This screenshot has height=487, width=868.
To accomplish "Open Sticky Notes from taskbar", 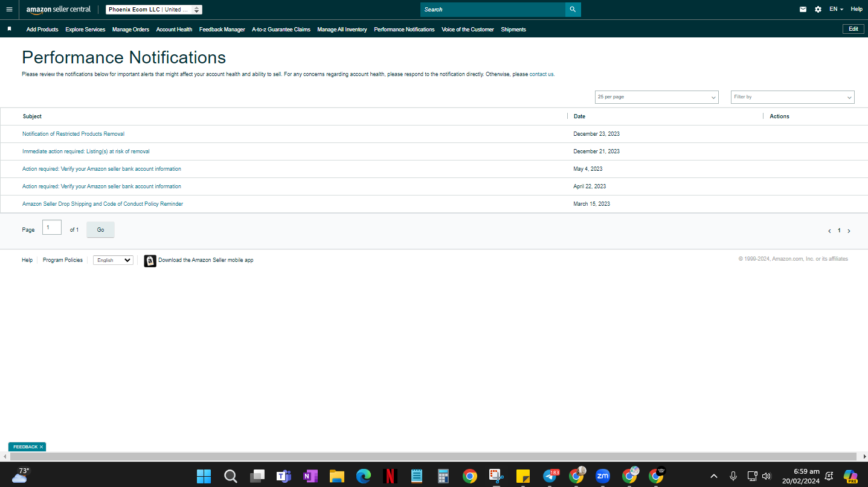I will (523, 476).
